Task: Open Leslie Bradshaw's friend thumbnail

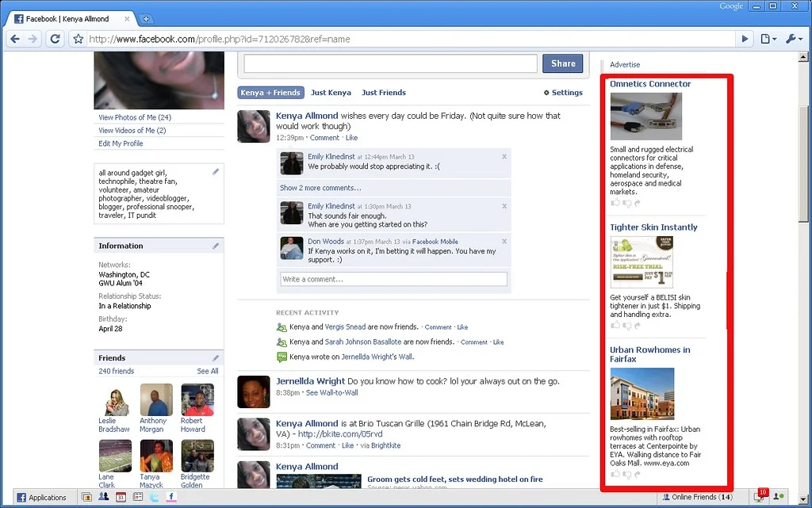Action: (116, 399)
